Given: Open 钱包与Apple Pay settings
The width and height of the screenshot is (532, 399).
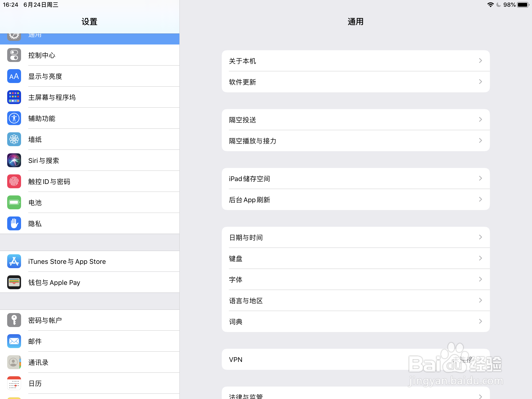Looking at the screenshot, I should tap(90, 282).
